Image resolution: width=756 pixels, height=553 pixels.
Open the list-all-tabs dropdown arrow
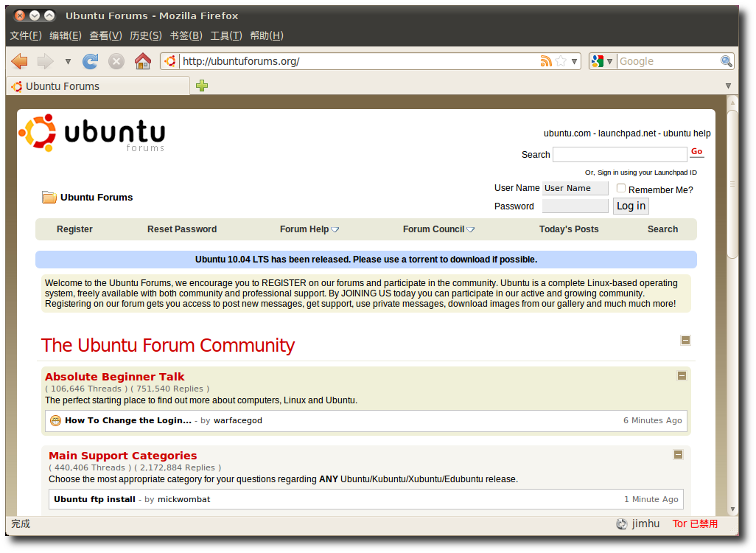(x=728, y=86)
